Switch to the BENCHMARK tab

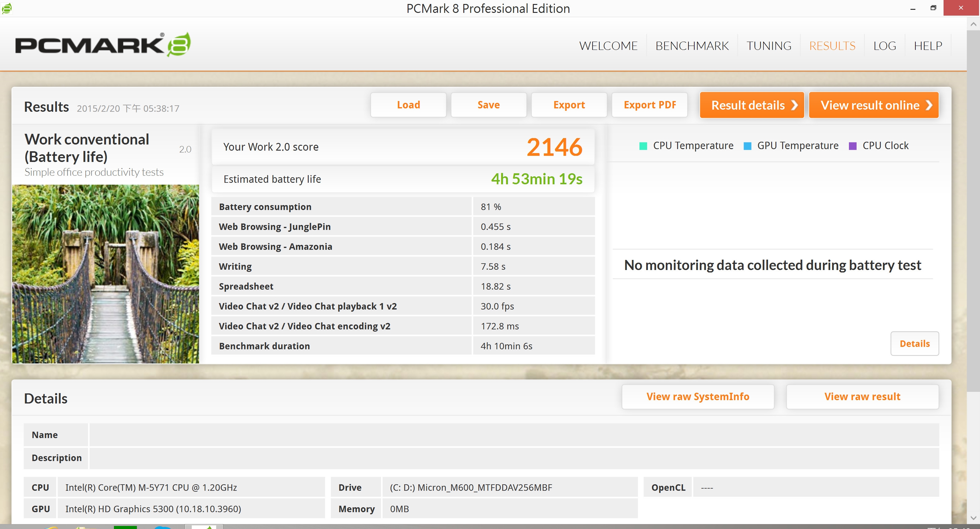692,46
